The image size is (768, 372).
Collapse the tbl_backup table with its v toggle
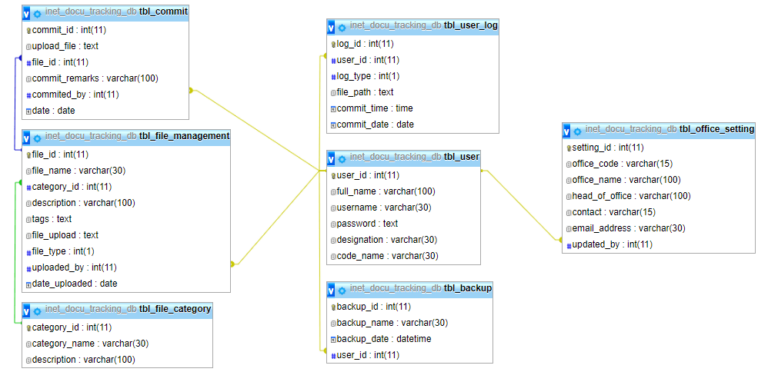click(331, 289)
